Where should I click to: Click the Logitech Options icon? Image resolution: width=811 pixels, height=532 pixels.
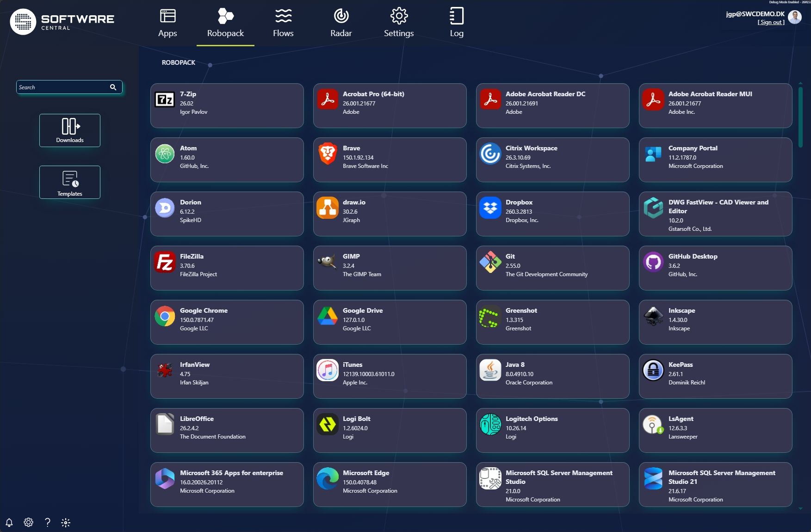point(490,424)
